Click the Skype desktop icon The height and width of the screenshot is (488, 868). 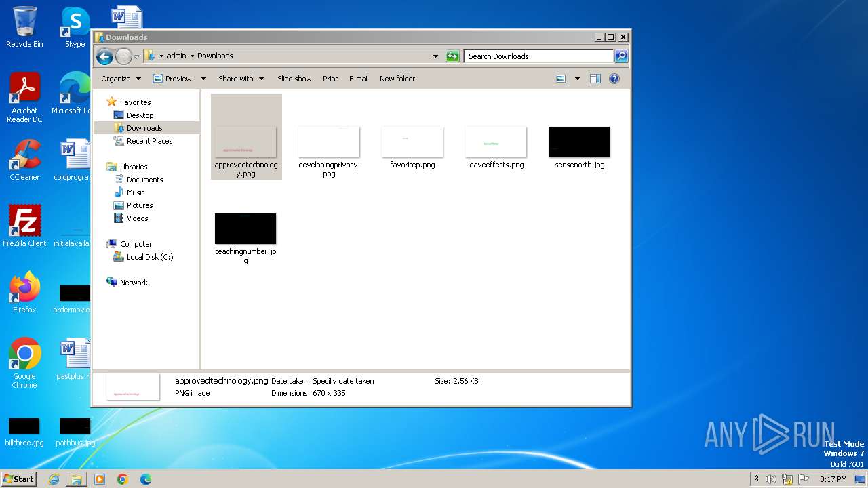(x=75, y=27)
